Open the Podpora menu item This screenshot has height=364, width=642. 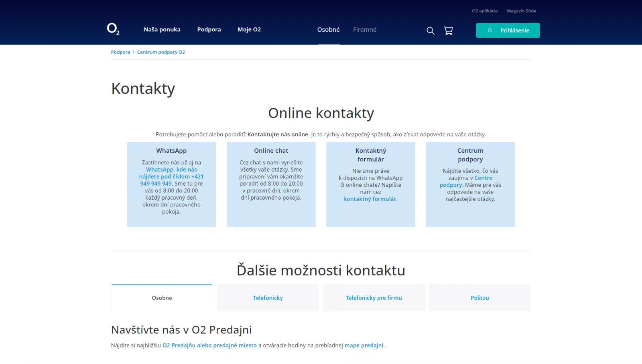[x=209, y=30]
